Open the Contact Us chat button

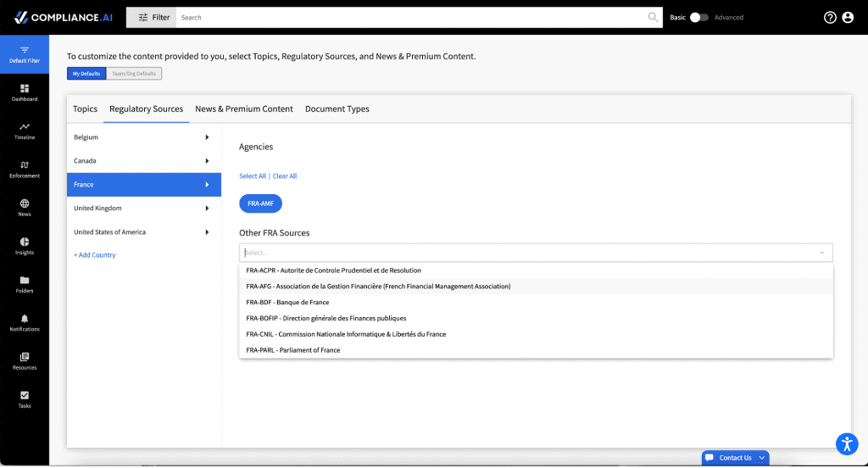735,458
